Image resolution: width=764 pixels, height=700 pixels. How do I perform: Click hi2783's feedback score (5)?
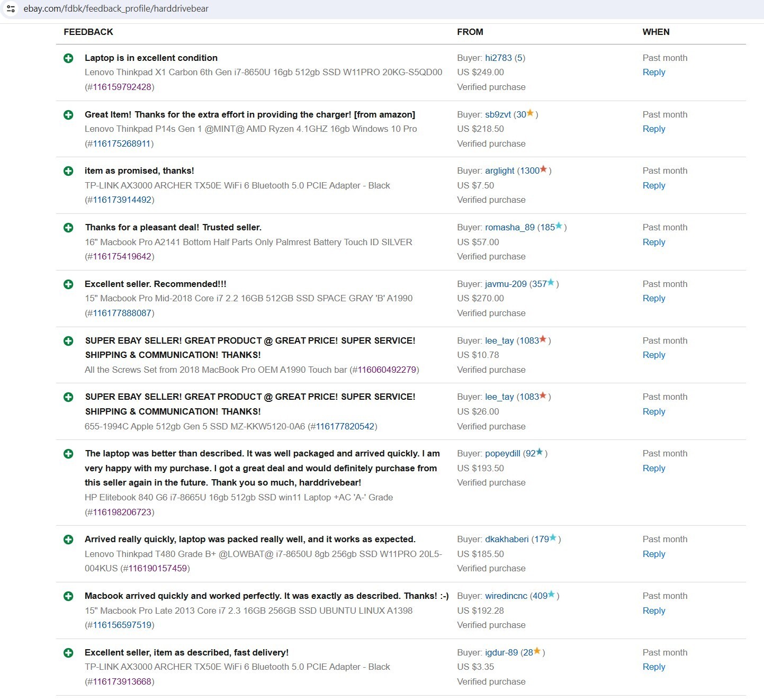520,58
